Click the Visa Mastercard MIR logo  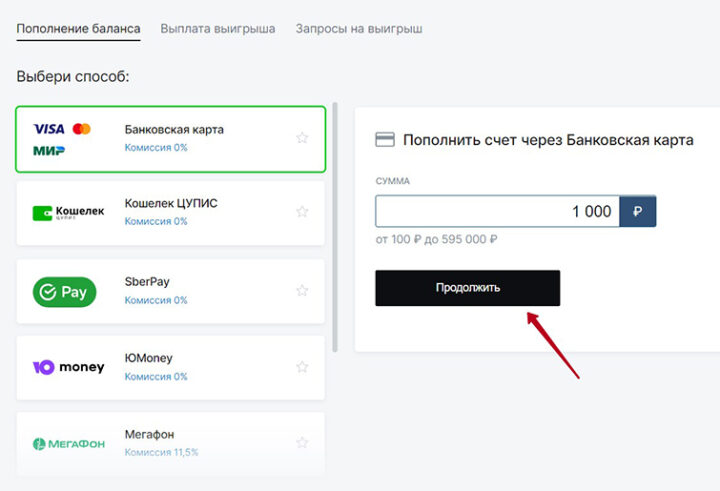tap(62, 139)
